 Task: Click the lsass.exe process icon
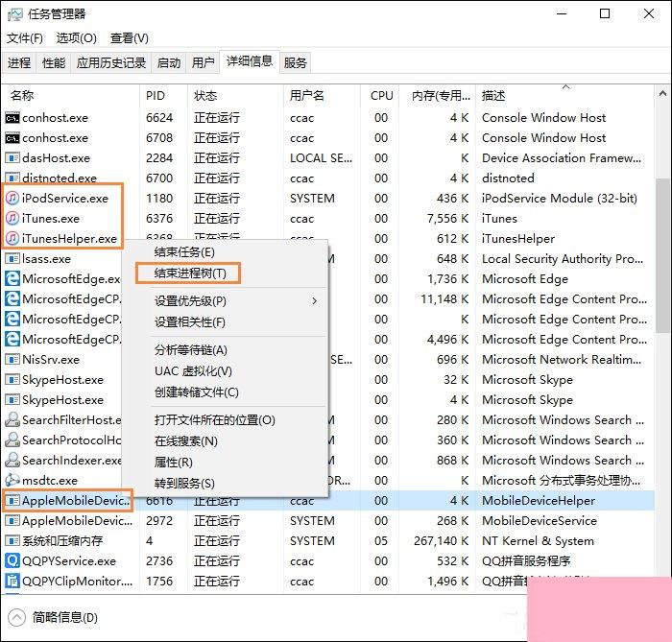point(12,259)
